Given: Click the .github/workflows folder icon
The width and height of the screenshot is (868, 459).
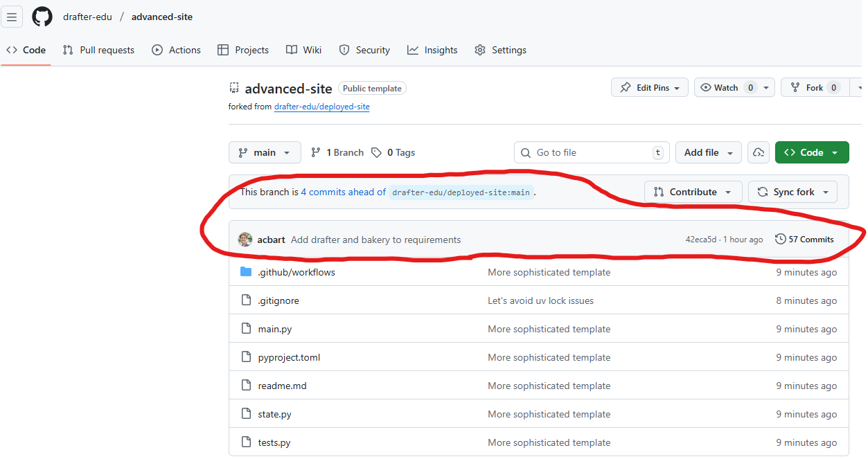Looking at the screenshot, I should (246, 272).
